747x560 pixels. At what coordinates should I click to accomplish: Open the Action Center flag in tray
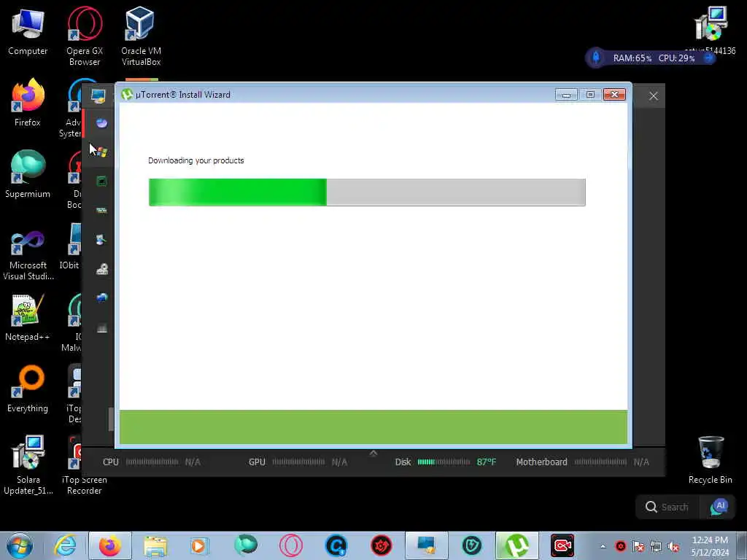coord(638,546)
